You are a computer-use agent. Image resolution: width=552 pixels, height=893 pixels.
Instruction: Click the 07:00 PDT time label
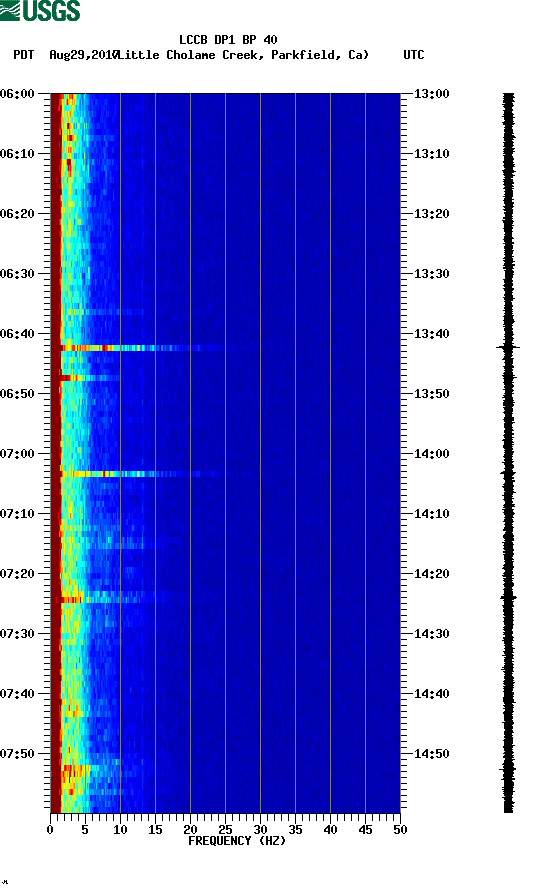[18, 454]
